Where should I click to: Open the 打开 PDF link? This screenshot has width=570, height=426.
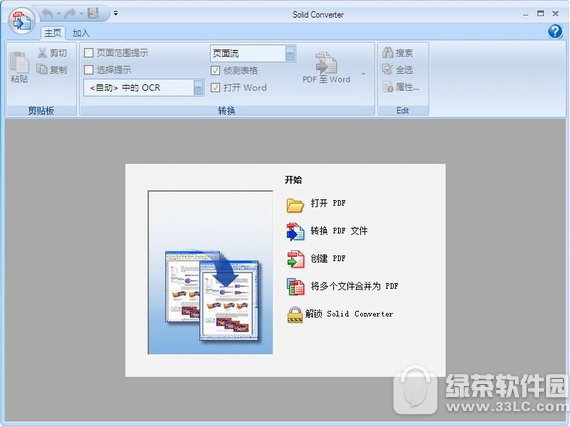(x=328, y=203)
